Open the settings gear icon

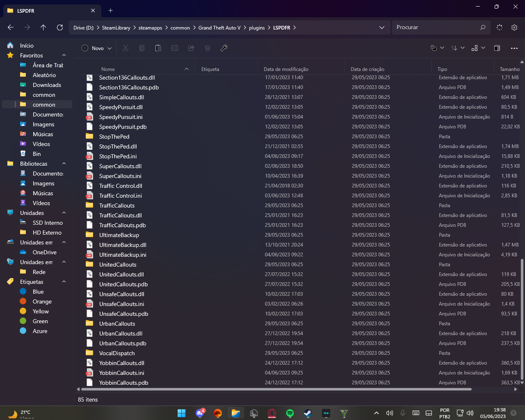514,27
